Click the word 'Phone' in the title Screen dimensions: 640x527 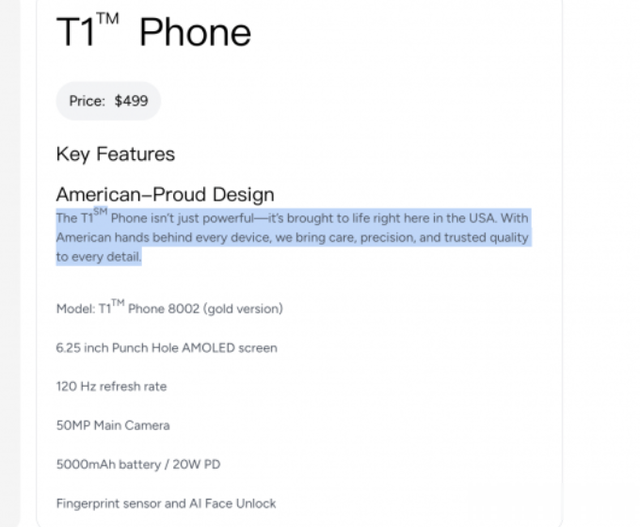click(195, 32)
